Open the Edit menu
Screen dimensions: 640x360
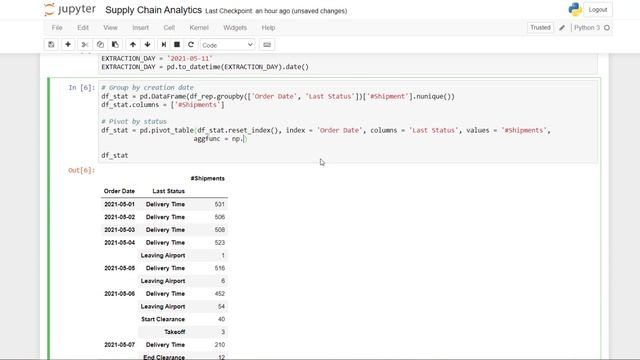[83, 28]
